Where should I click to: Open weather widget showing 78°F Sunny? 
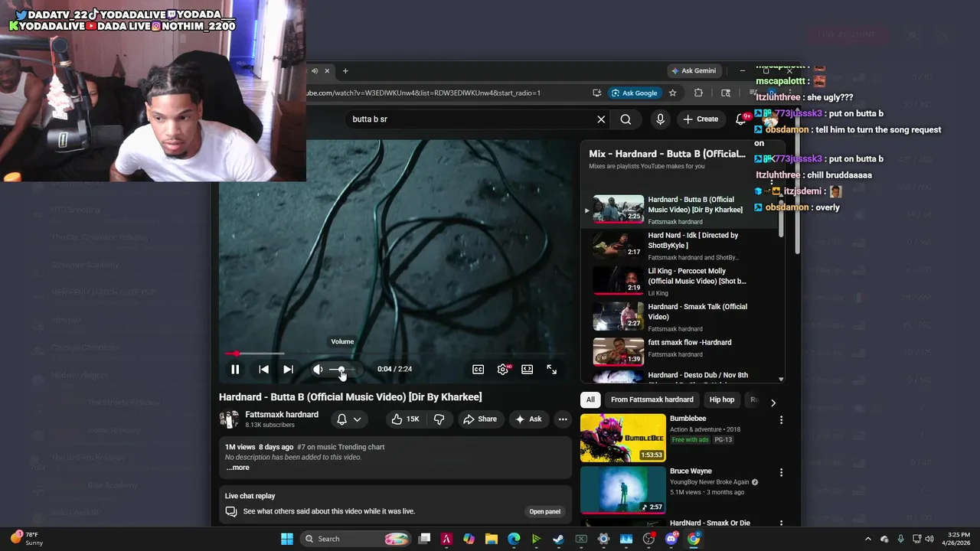27,539
